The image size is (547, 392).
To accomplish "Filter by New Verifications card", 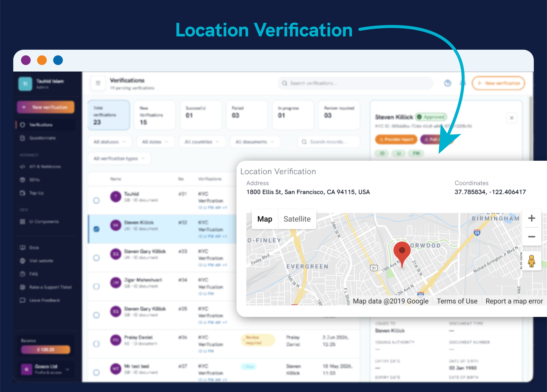I will [155, 115].
